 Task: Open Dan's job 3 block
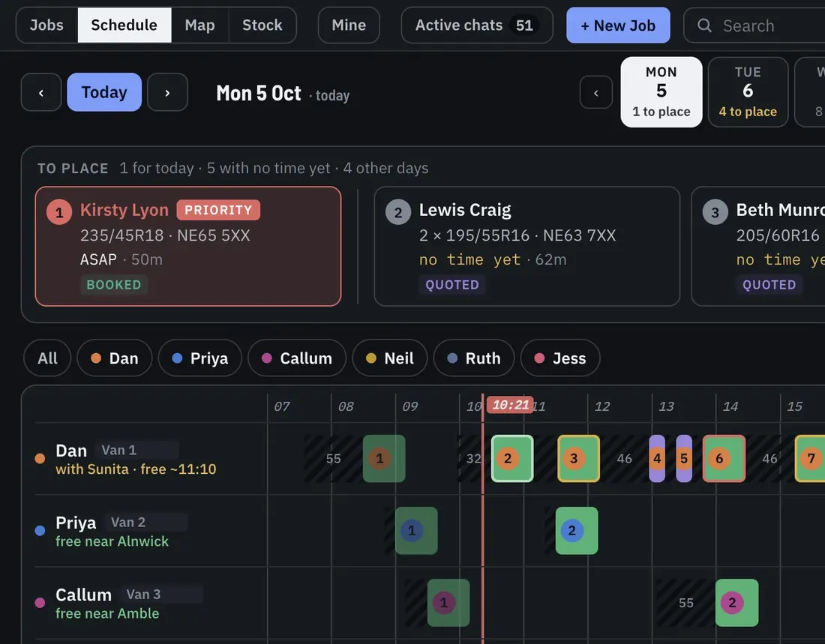click(x=579, y=459)
